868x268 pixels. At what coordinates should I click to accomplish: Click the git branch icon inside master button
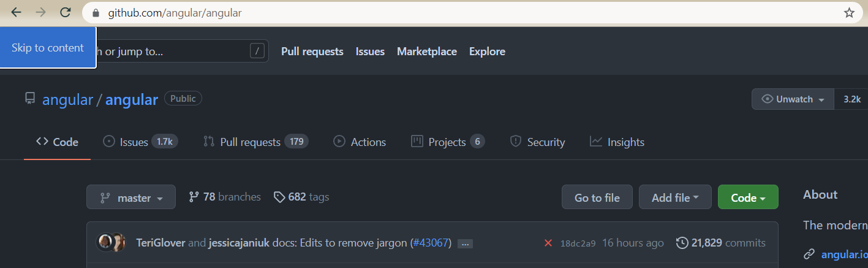pyautogui.click(x=105, y=197)
